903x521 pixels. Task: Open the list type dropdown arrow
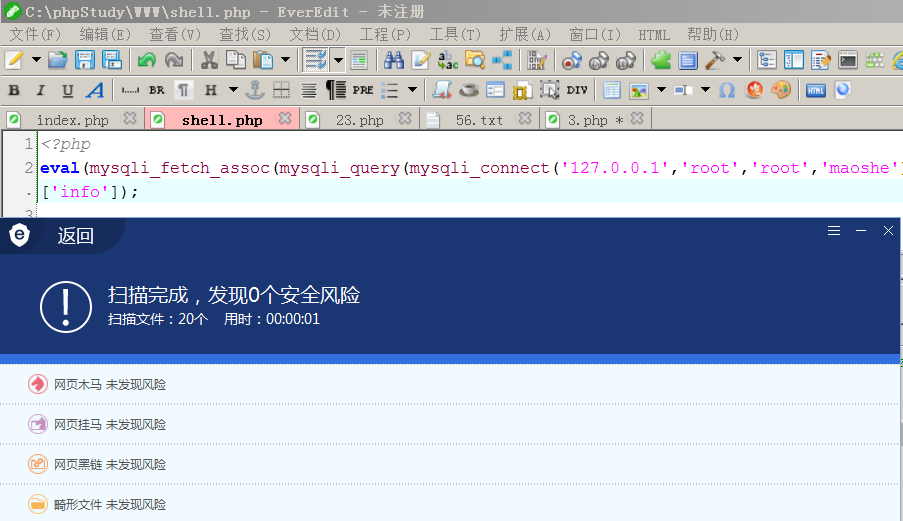tap(412, 90)
